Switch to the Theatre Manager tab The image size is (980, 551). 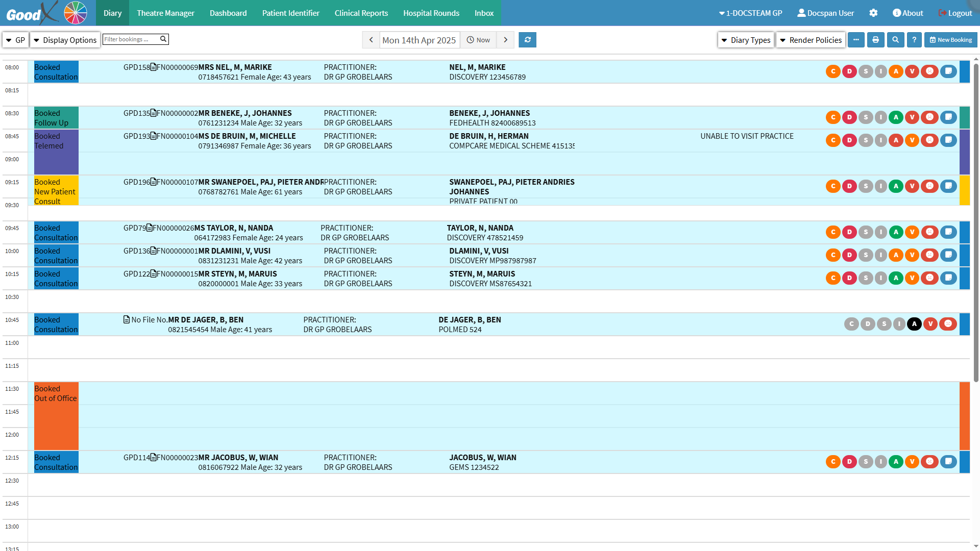(x=165, y=13)
